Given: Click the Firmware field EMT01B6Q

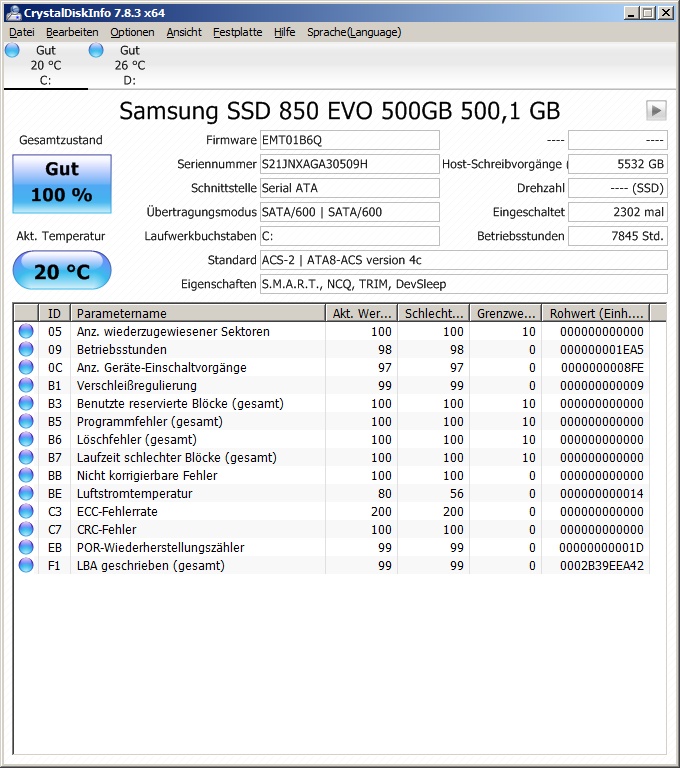Looking at the screenshot, I should (x=350, y=140).
